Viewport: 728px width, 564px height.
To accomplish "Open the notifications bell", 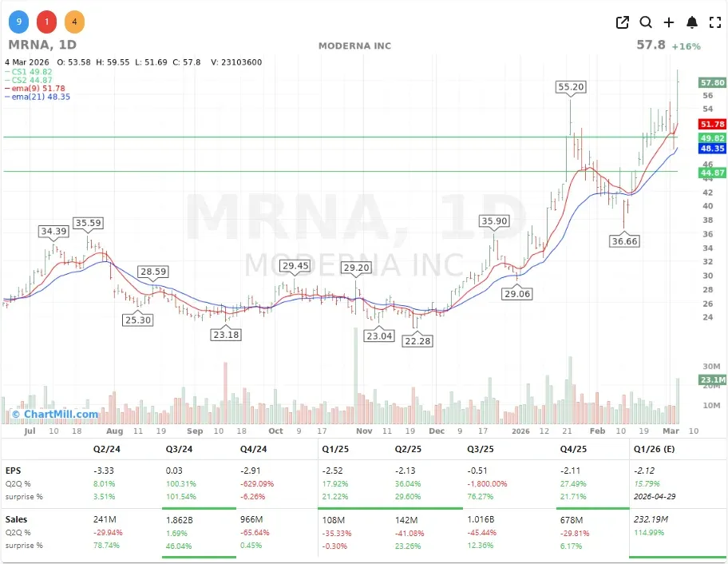I will pyautogui.click(x=693, y=22).
